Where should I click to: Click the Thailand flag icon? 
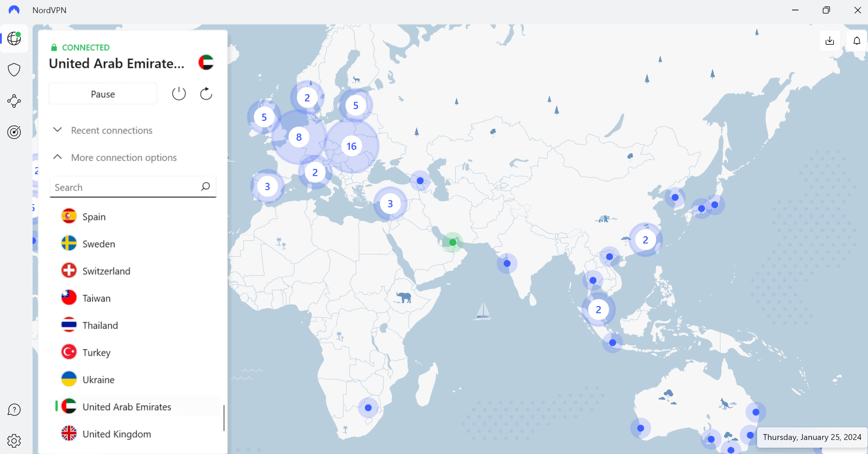[69, 325]
